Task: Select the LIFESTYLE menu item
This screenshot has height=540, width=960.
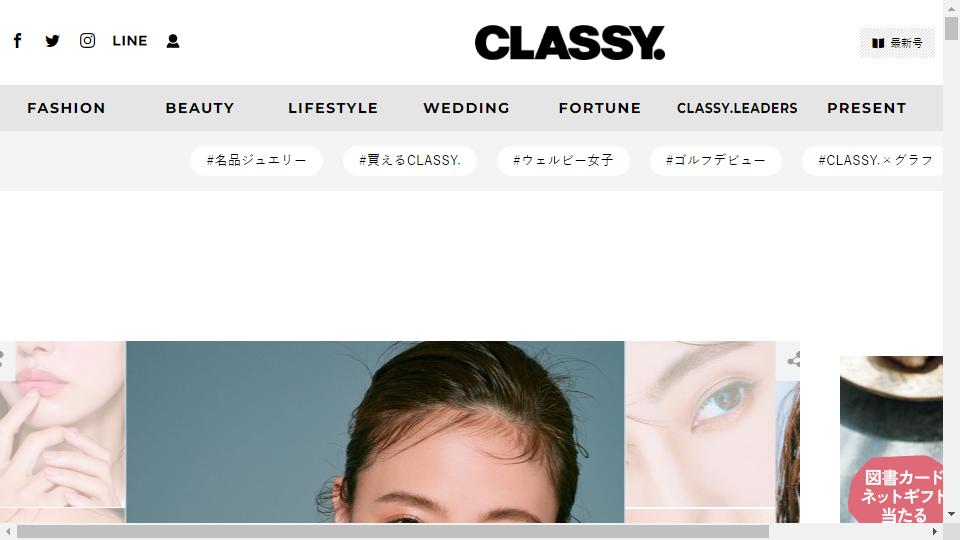Action: pyautogui.click(x=333, y=108)
